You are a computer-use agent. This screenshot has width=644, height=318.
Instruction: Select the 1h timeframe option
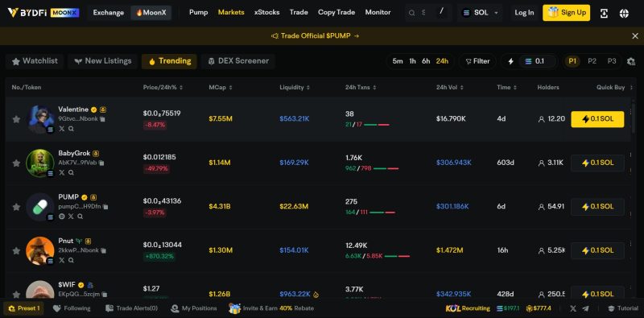[412, 61]
